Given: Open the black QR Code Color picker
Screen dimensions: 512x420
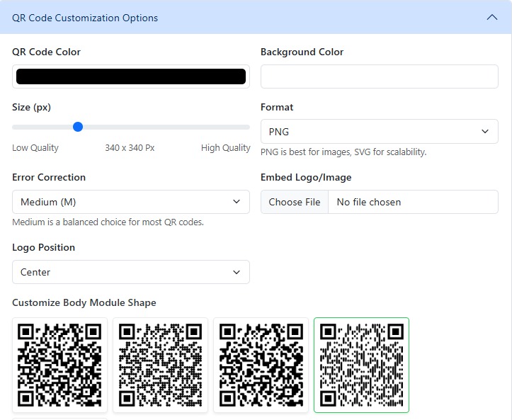Looking at the screenshot, I should click(x=131, y=76).
